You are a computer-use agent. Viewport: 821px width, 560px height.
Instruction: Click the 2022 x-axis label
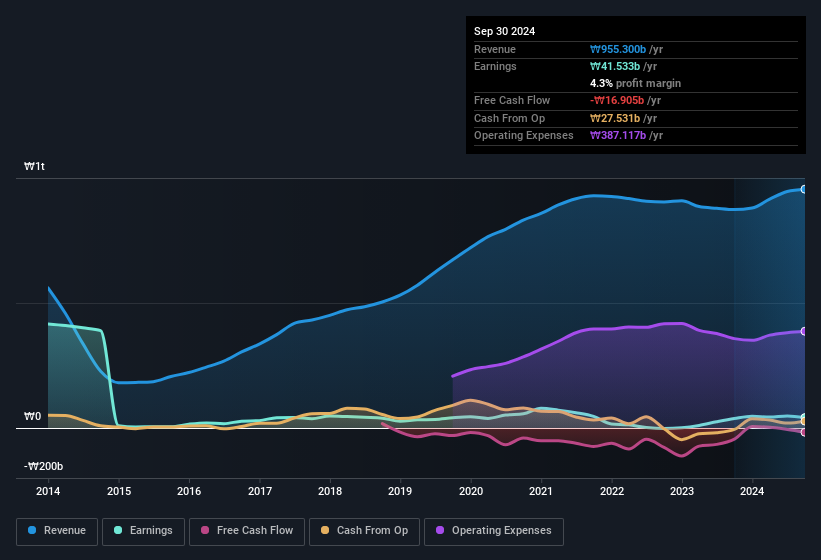point(612,491)
